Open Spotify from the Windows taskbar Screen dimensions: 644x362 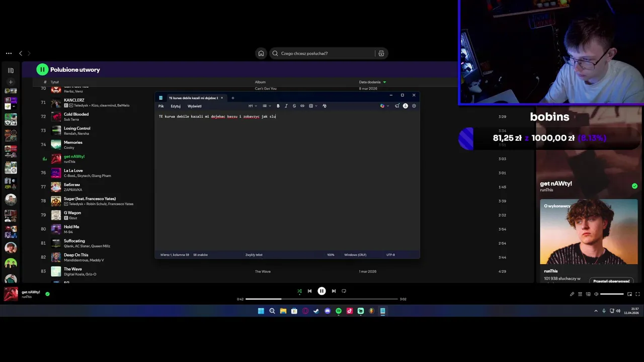(x=339, y=311)
